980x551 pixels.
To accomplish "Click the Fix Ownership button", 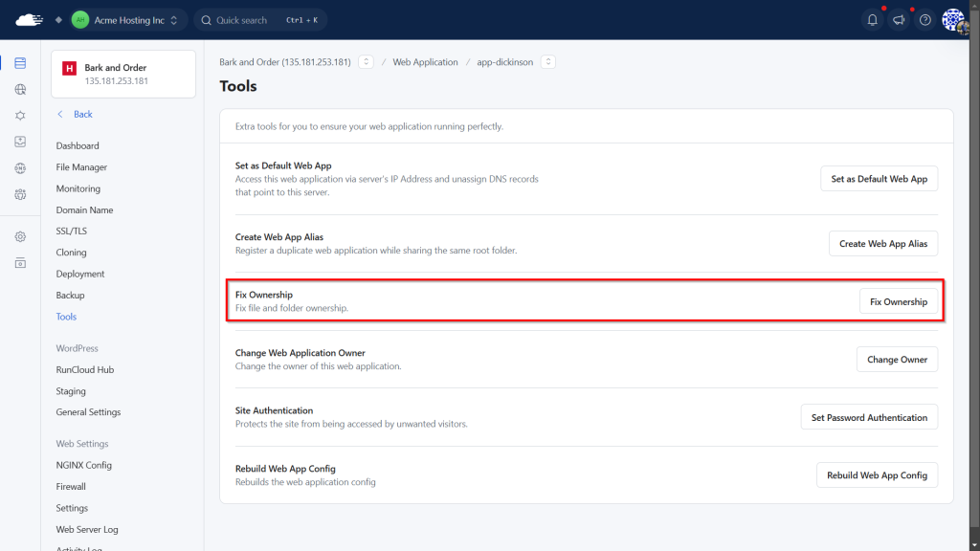I will 898,302.
